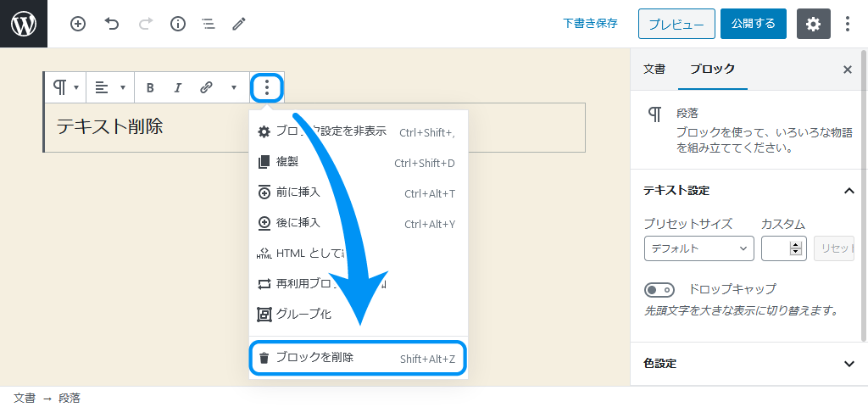The image size is (868, 407).
Task: Click ブロックを削除 remove block item
Action: tap(358, 358)
